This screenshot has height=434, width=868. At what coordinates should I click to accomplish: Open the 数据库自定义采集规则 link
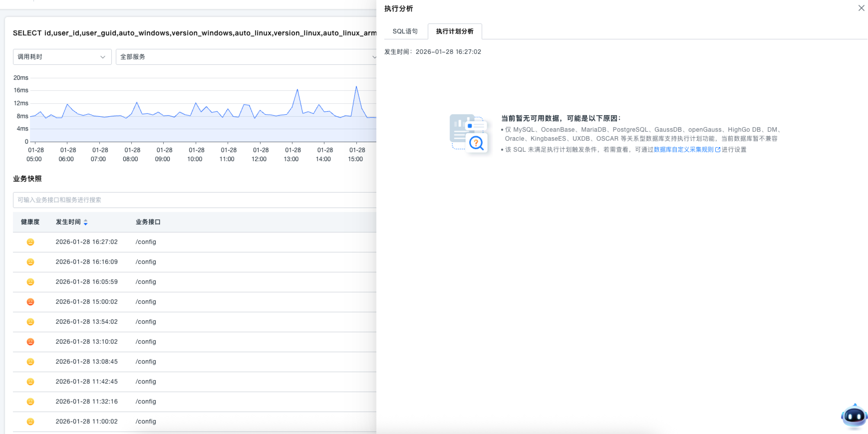click(x=683, y=150)
